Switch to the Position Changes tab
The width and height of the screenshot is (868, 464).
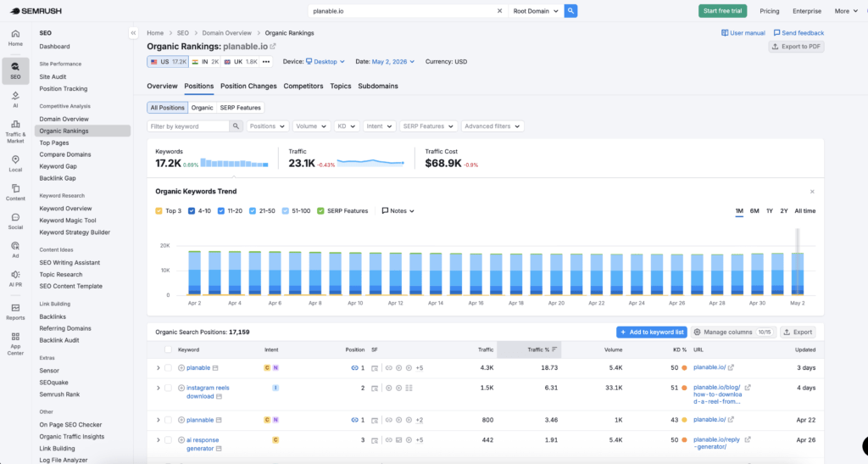(248, 87)
